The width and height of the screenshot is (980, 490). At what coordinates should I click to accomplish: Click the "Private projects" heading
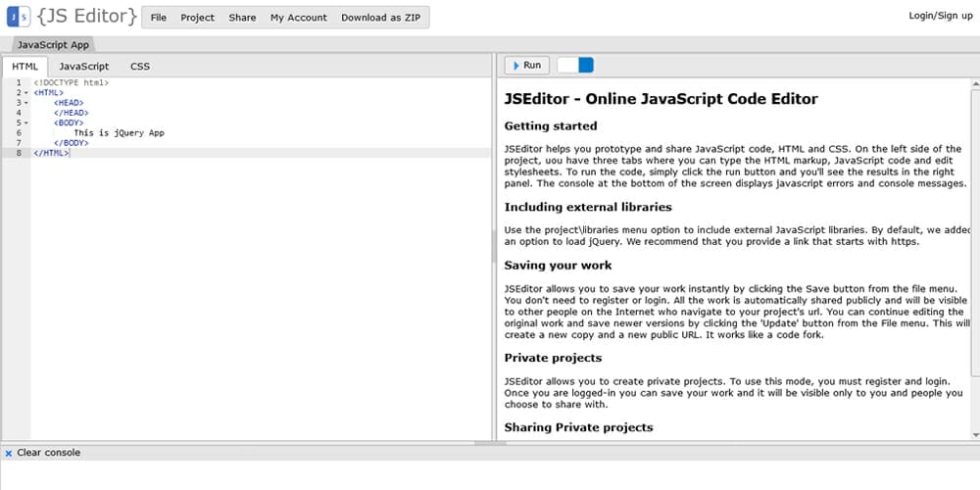553,358
